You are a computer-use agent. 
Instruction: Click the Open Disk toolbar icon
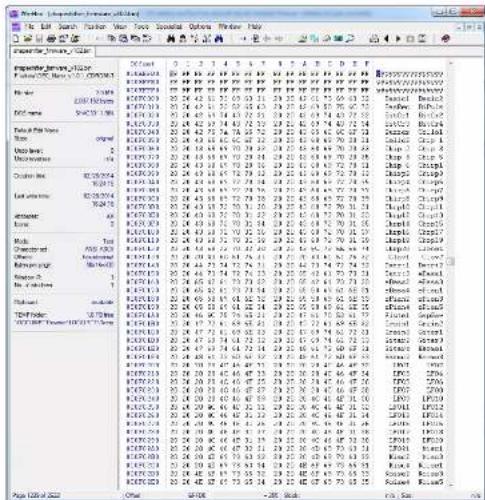pyautogui.click(x=302, y=39)
